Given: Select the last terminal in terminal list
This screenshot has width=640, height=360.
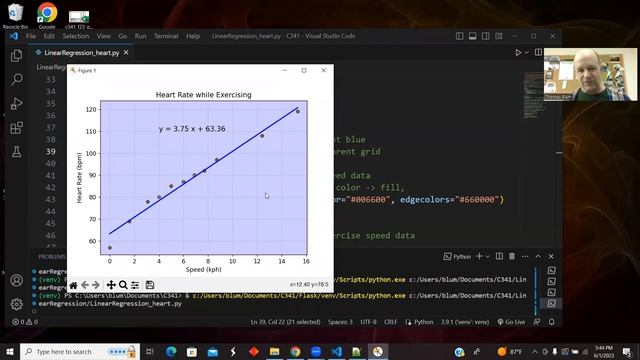Looking at the screenshot, I should [551, 303].
